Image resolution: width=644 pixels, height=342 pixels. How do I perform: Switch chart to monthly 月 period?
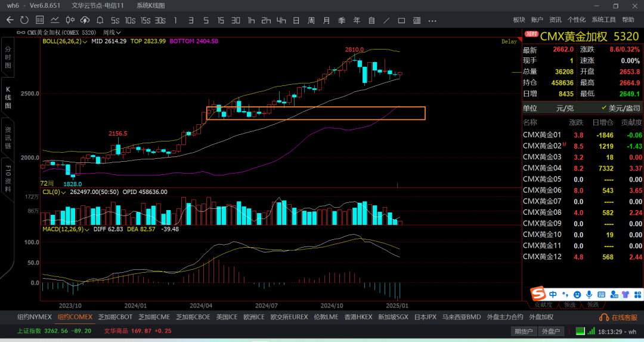[x=326, y=20]
